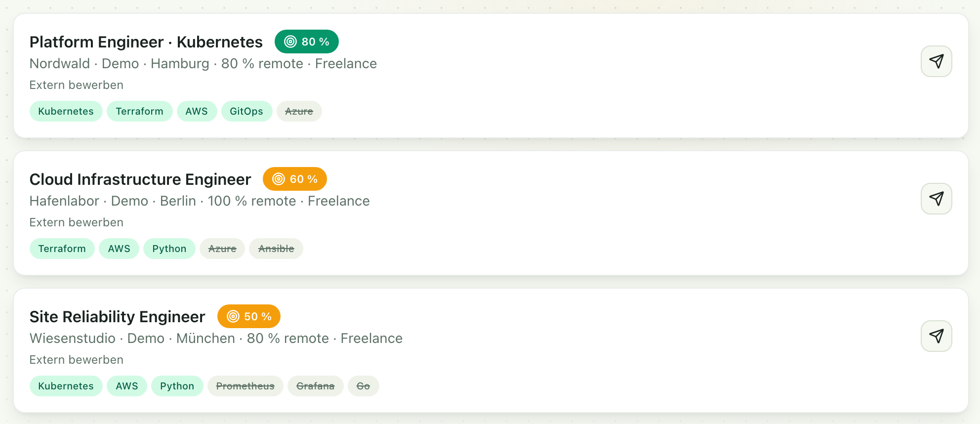Screen dimensions: 980x424
Task: Open Cloud Infrastructure Engineer job title
Action: tap(140, 179)
